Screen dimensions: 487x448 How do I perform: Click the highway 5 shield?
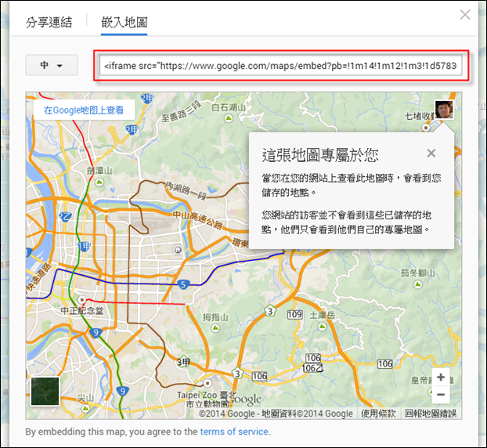tap(183, 284)
